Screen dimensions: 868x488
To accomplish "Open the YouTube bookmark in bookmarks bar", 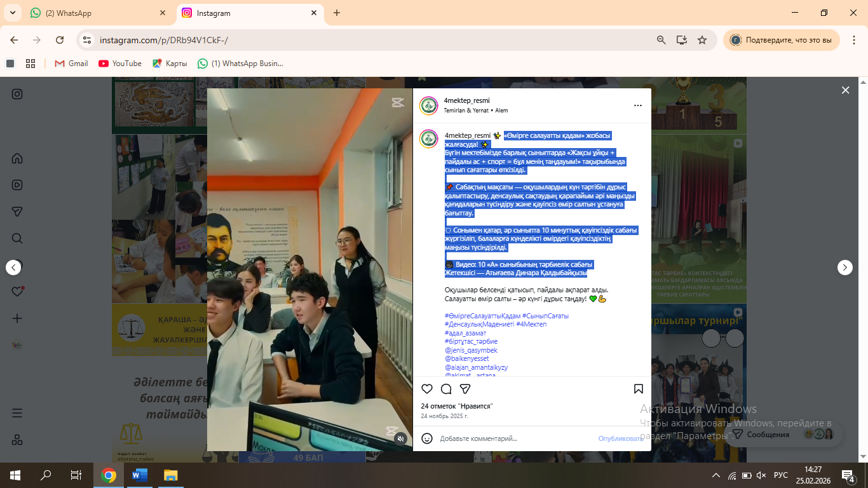I will click(120, 64).
